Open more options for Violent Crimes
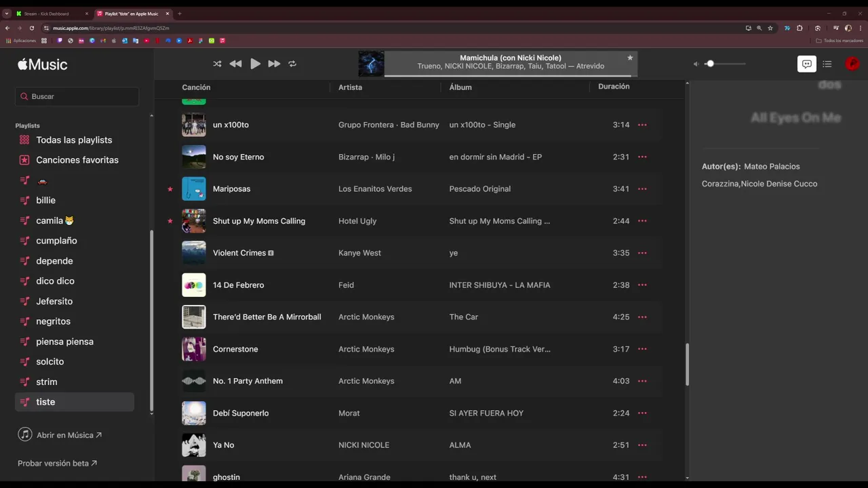The height and width of the screenshot is (488, 868). pyautogui.click(x=642, y=253)
